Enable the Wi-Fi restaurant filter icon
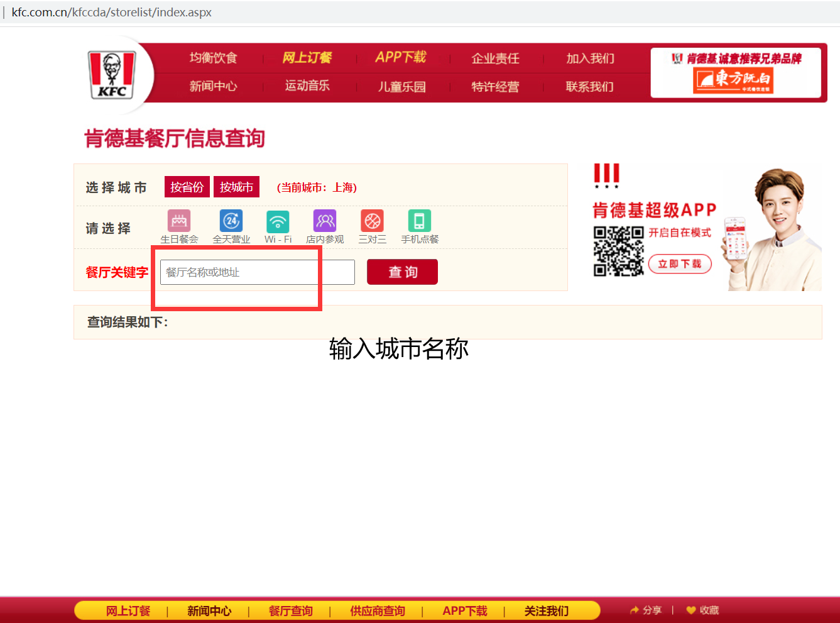The height and width of the screenshot is (623, 840). (x=278, y=221)
